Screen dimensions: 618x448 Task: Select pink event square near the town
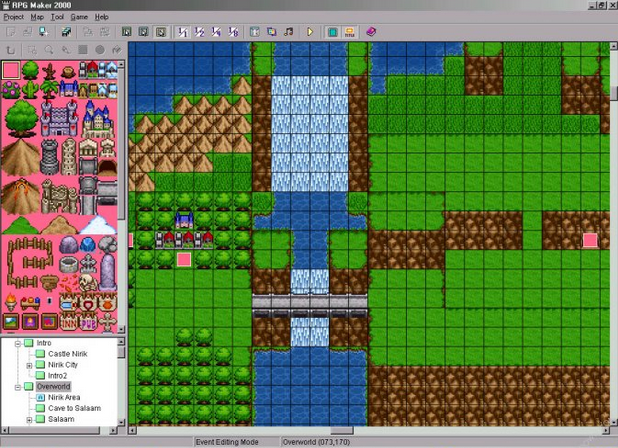pyautogui.click(x=184, y=259)
